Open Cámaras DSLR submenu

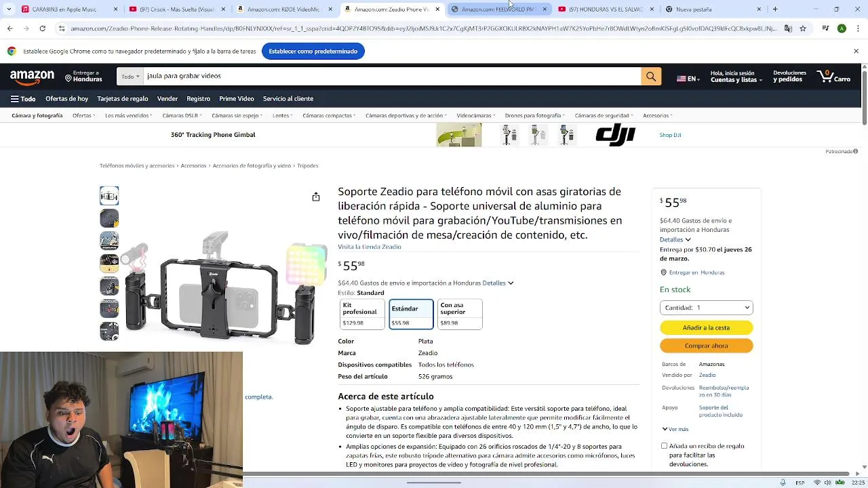tap(182, 115)
